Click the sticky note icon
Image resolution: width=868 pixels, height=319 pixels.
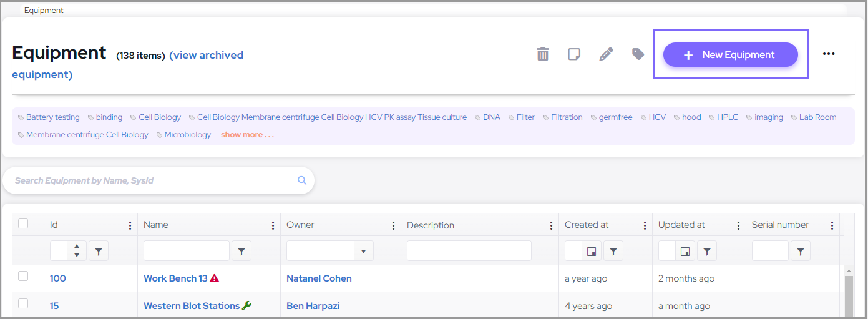tap(574, 54)
